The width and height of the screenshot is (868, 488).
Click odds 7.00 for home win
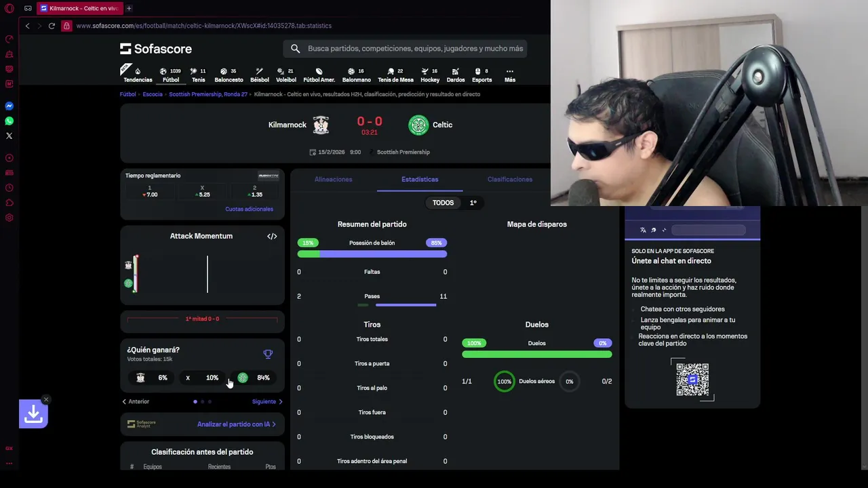(x=150, y=191)
